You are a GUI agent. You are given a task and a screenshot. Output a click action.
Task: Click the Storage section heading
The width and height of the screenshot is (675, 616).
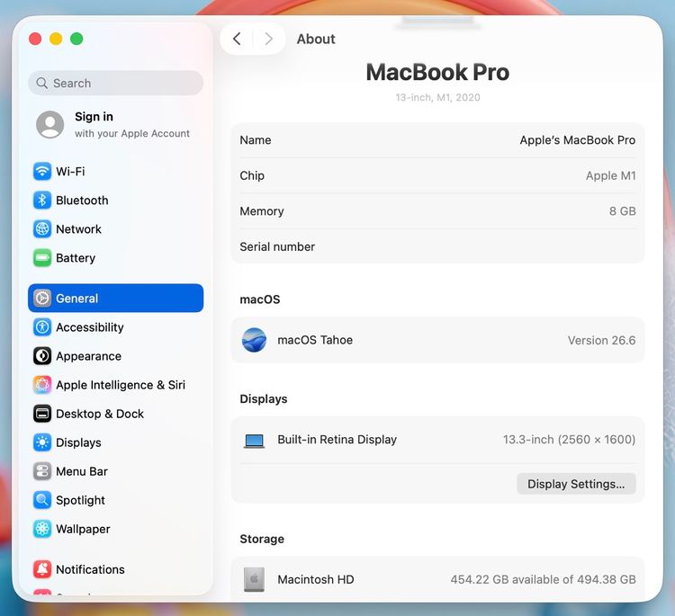point(262,539)
